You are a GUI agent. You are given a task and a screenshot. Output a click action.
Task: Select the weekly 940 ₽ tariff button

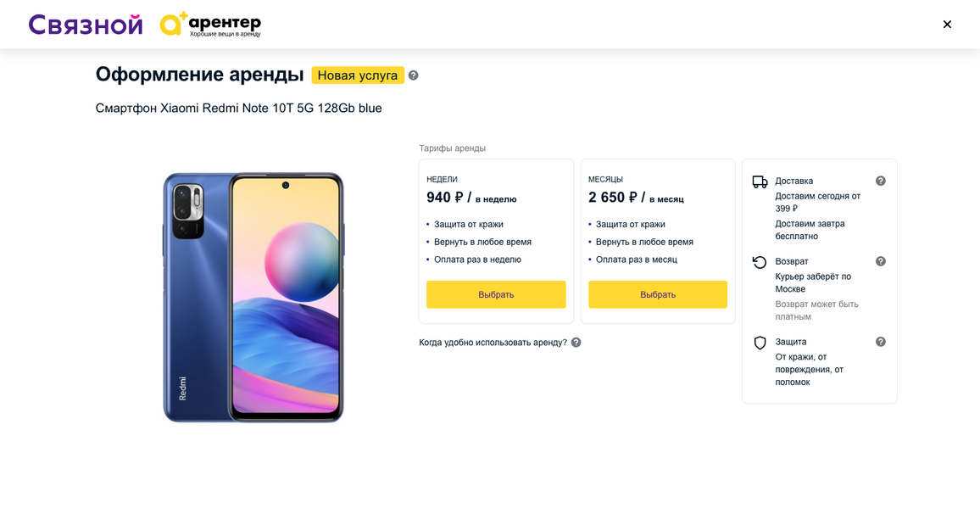tap(496, 294)
